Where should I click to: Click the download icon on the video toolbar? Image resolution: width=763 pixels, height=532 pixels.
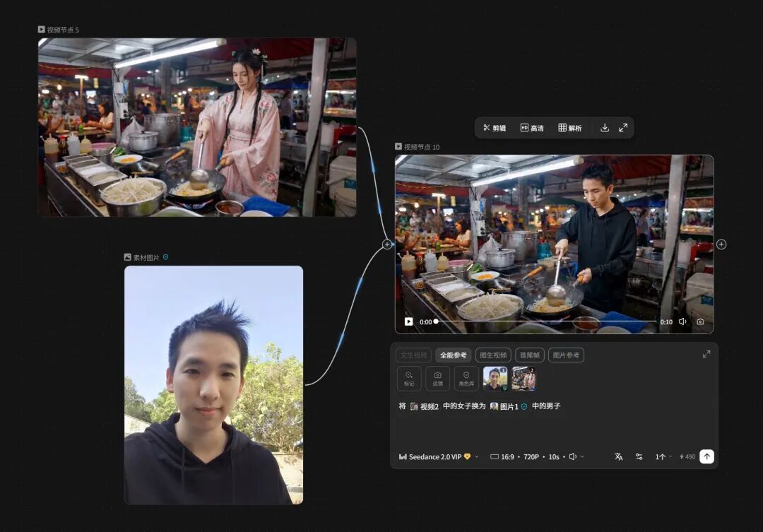pos(605,127)
